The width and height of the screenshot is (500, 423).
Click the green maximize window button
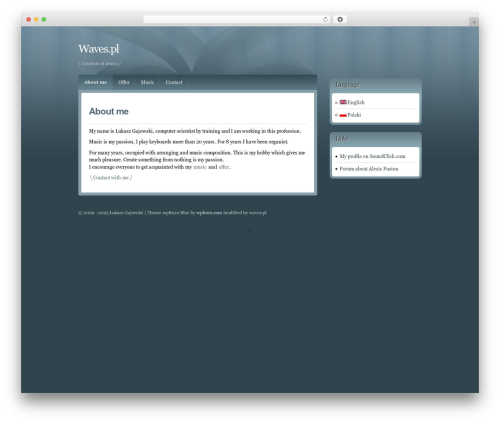(44, 19)
